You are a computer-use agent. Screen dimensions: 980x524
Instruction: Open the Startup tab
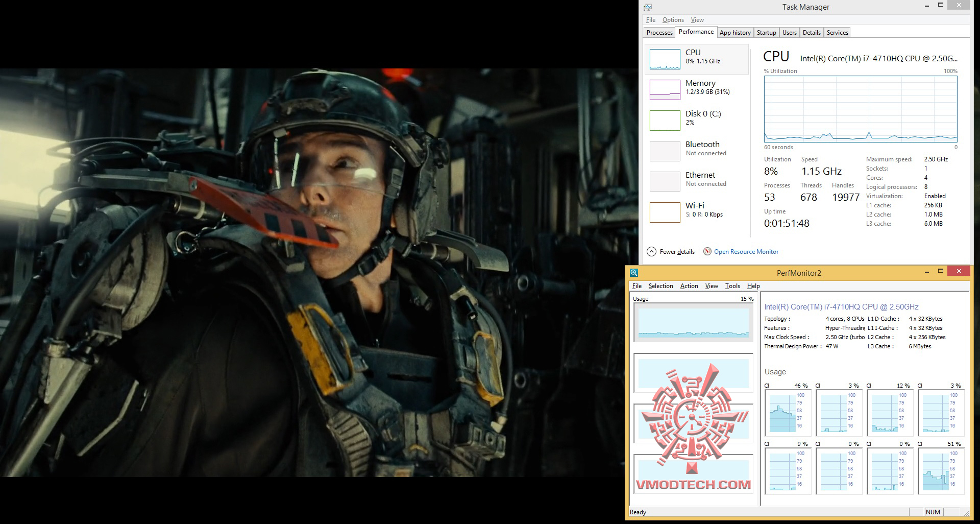[767, 33]
